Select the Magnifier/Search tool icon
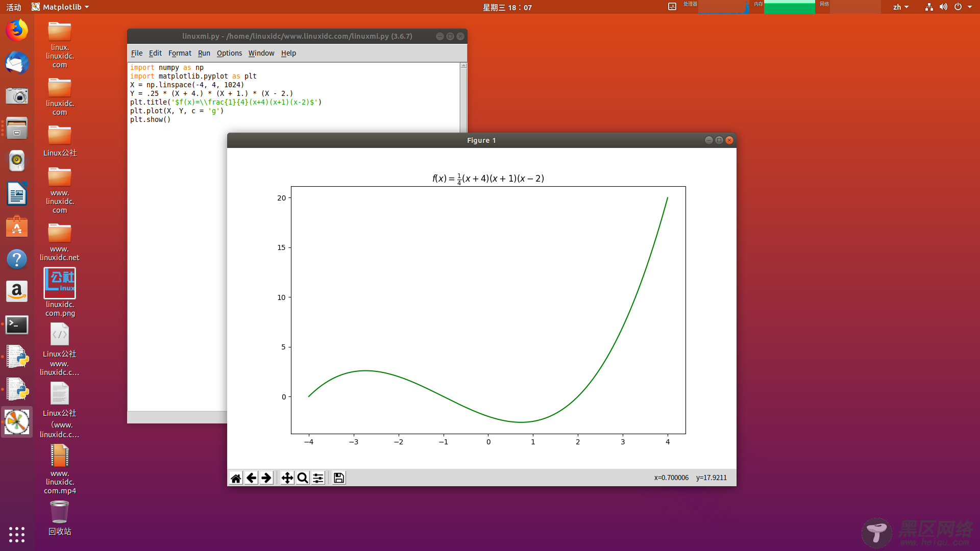The image size is (980, 551). click(302, 478)
